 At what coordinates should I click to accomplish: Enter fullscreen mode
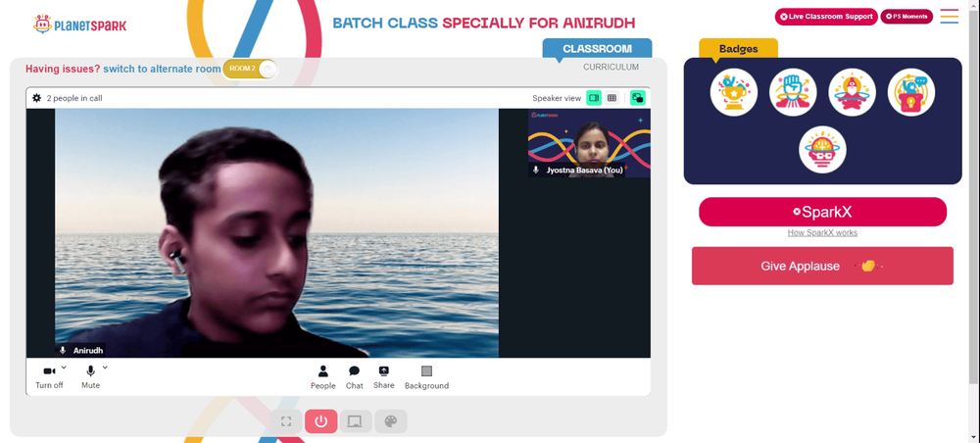pos(286,421)
